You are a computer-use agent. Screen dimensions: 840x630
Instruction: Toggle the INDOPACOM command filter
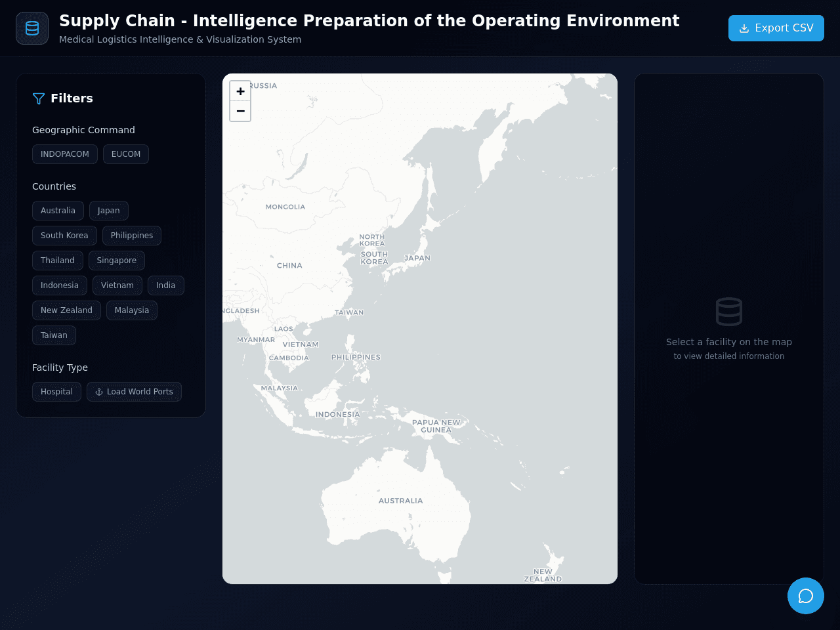(65, 154)
